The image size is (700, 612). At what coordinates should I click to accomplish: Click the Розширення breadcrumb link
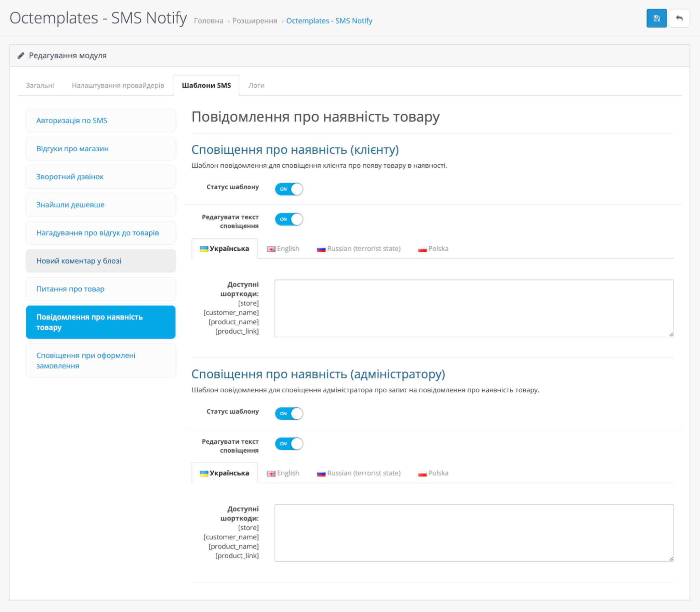[255, 21]
